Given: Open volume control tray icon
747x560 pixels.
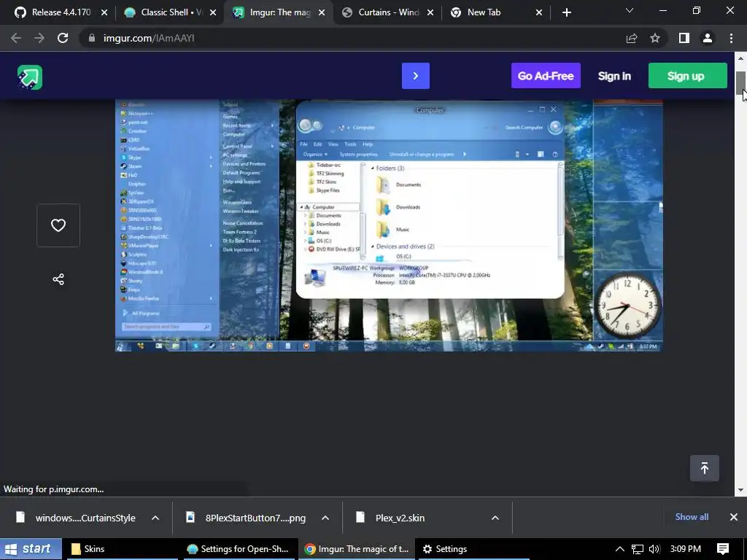Looking at the screenshot, I should pyautogui.click(x=654, y=549).
